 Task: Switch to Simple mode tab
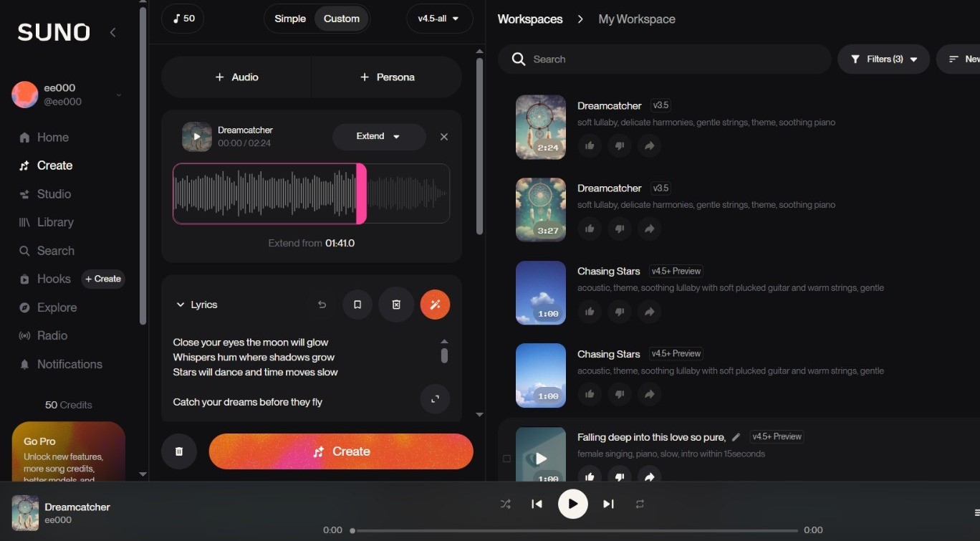(290, 19)
